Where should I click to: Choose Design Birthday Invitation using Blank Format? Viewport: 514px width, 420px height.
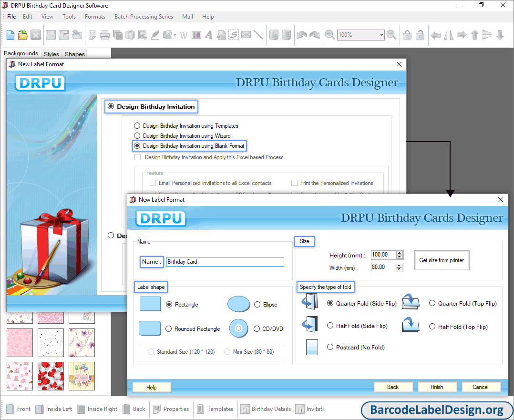click(137, 145)
